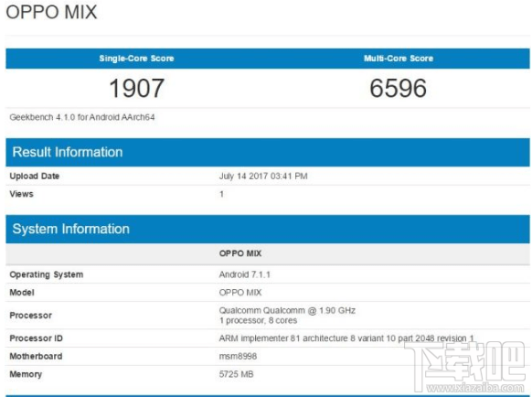Click the multi-core value 6596

398,89
